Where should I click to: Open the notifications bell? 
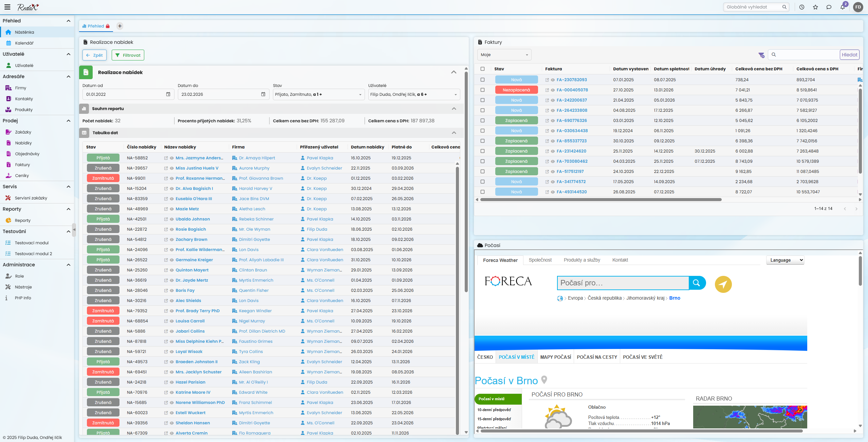842,7
